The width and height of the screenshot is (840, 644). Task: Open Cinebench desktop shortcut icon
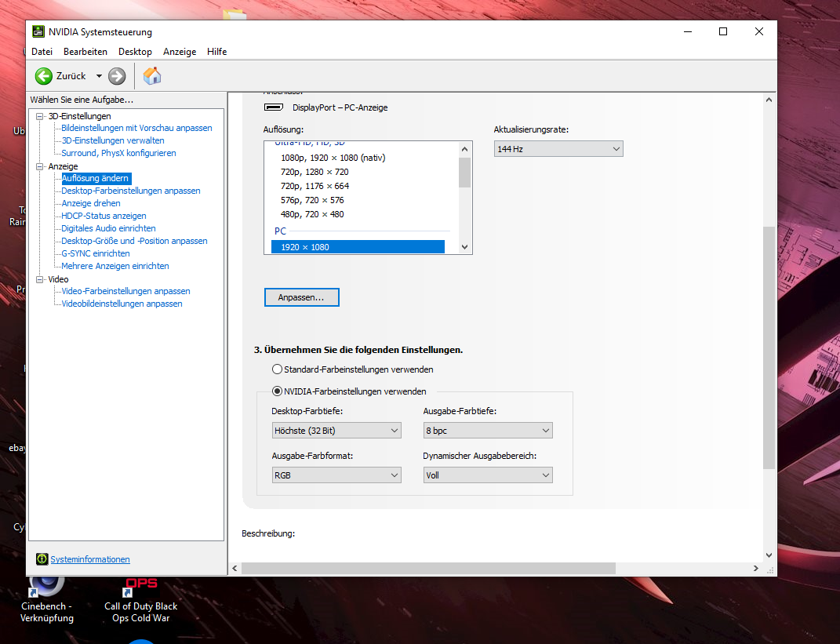[46, 586]
